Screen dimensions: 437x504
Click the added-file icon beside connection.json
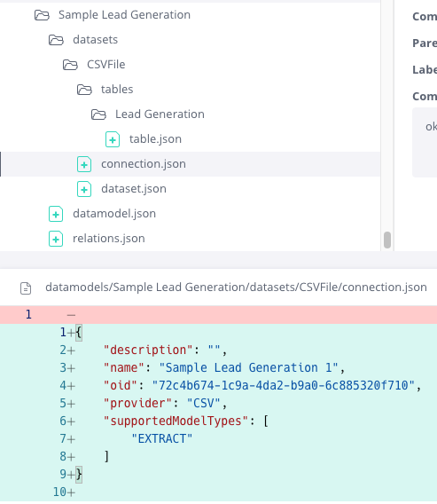pyautogui.click(x=84, y=164)
